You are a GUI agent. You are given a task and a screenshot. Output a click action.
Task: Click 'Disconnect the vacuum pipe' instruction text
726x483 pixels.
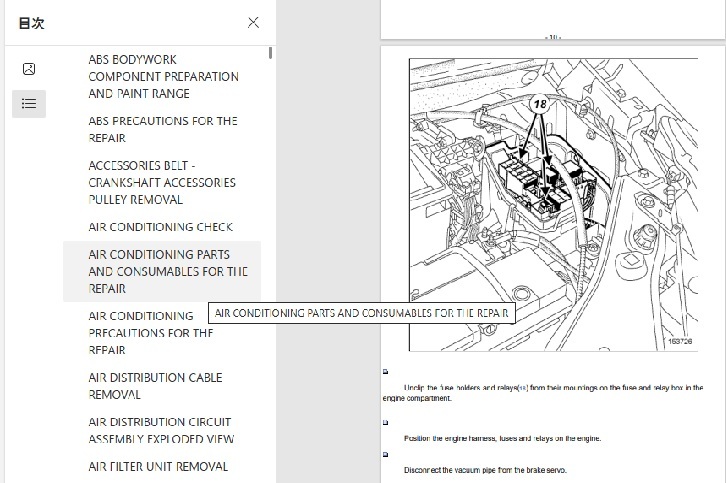click(x=485, y=470)
